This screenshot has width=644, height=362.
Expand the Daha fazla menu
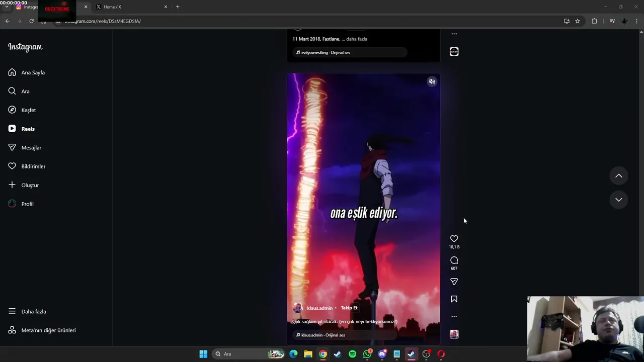pos(27,311)
